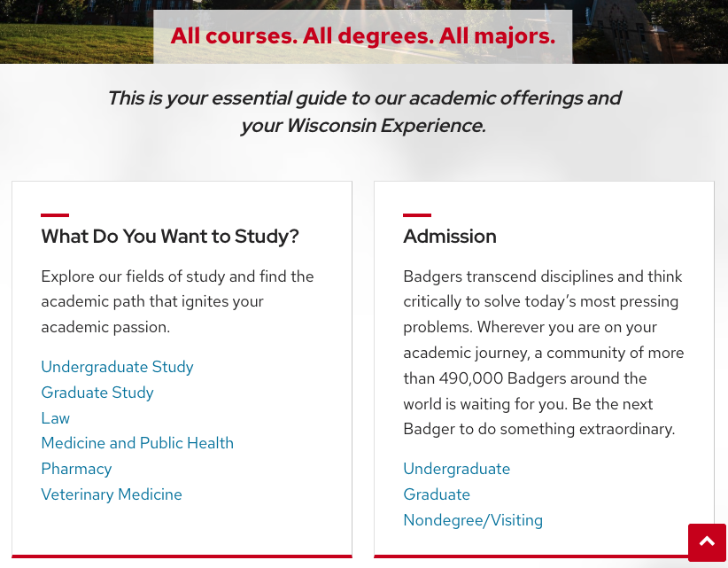Click the back to top arrow button
Viewport: 728px width, 568px height.
point(707,542)
